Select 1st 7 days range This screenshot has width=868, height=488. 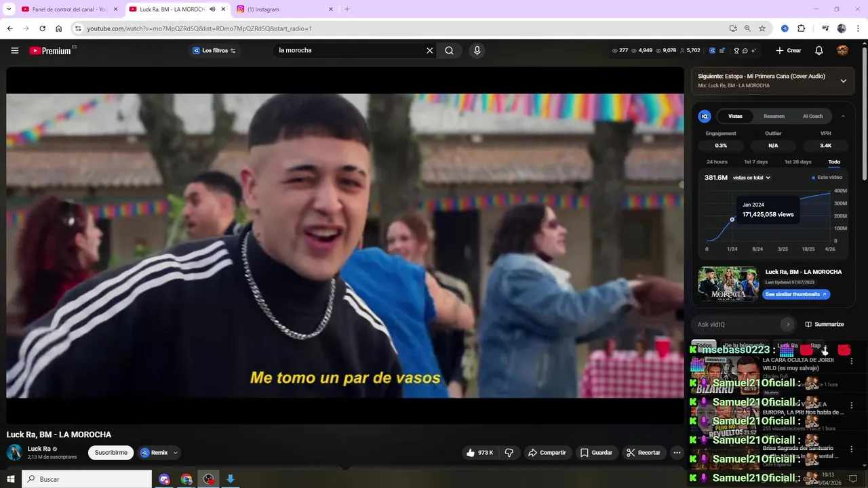755,162
